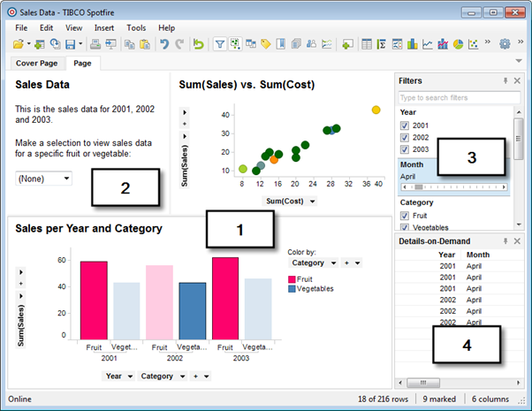Open the Insert menu
This screenshot has height=411, width=532.
pos(104,28)
